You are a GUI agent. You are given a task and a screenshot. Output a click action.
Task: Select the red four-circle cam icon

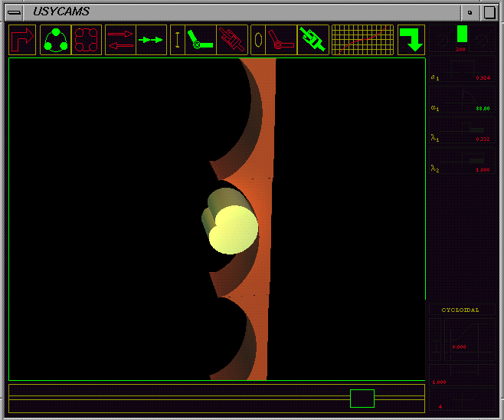tap(86, 40)
